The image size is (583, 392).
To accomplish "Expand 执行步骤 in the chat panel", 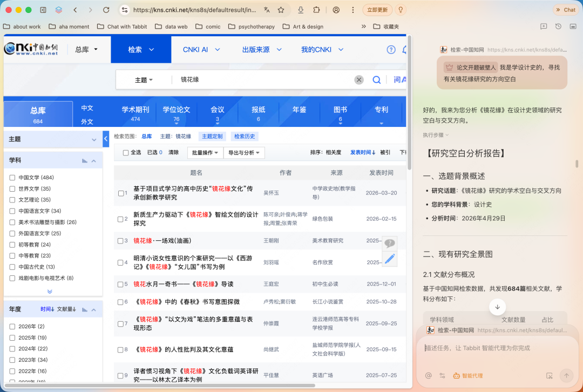I will point(436,136).
